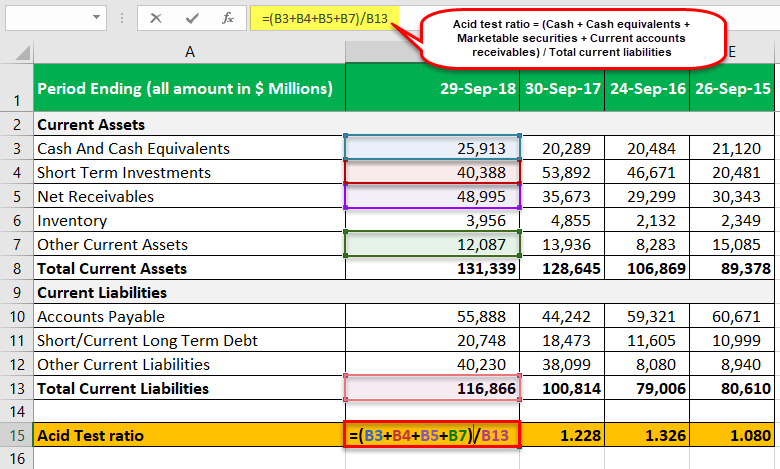Select row 15 header
The height and width of the screenshot is (469, 780).
tap(17, 435)
